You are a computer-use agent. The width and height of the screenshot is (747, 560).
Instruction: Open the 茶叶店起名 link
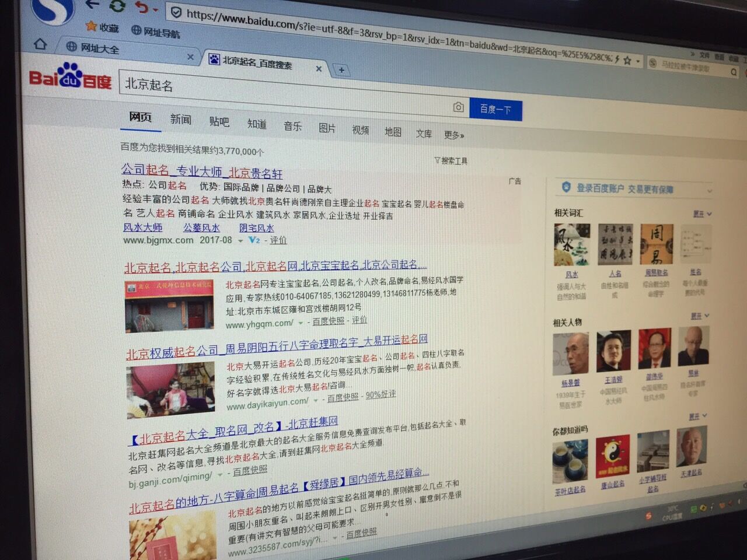pos(570,490)
